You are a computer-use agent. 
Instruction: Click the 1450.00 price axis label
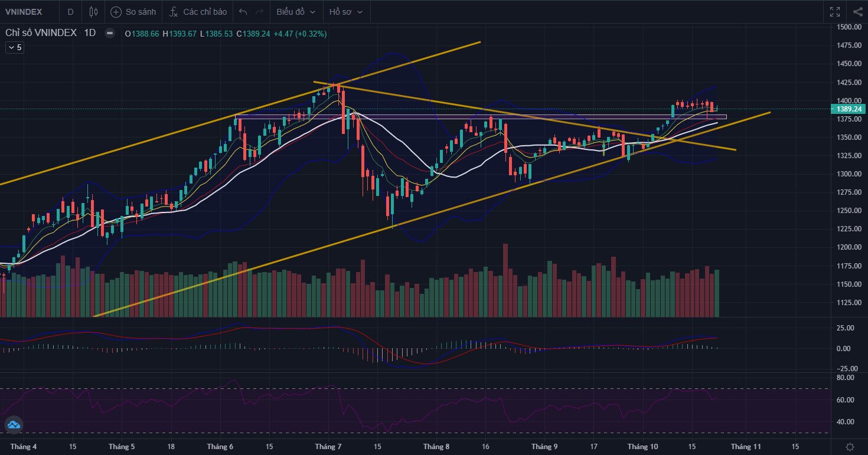click(850, 64)
